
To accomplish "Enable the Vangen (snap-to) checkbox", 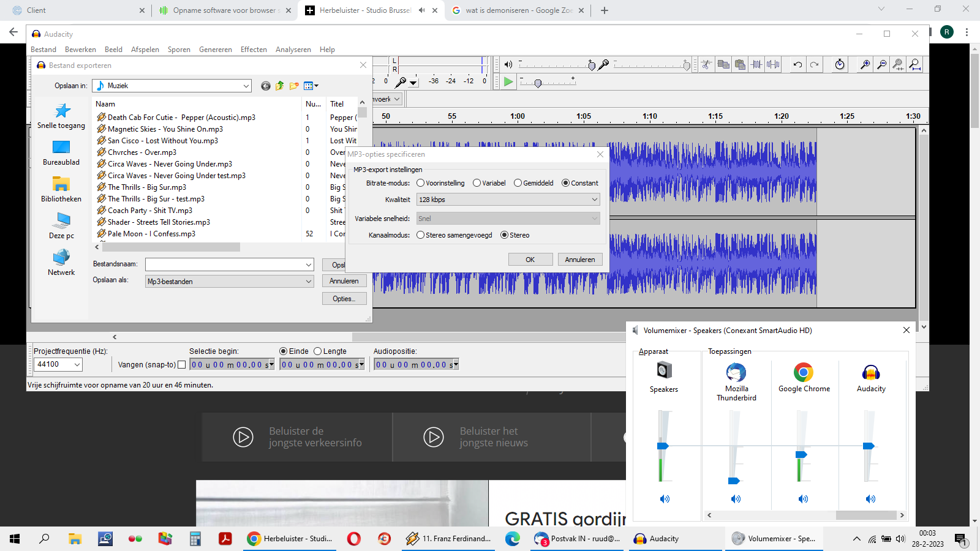I will click(181, 365).
